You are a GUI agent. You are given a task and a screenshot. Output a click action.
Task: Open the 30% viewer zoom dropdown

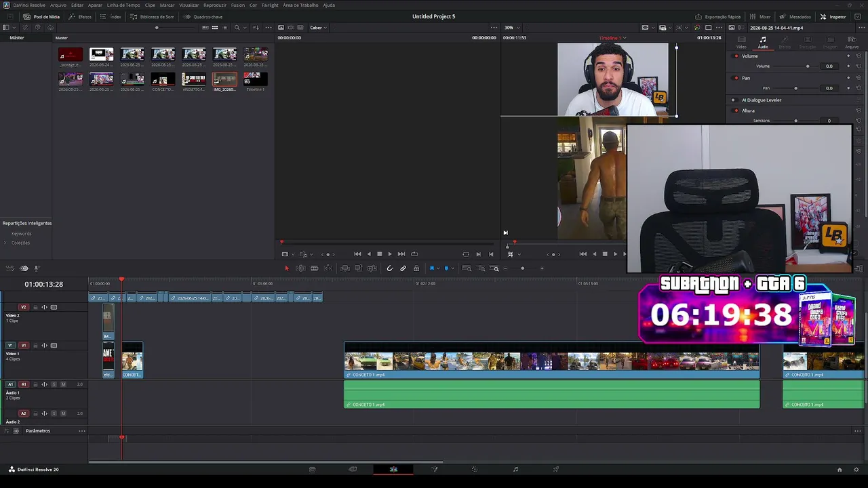(511, 28)
